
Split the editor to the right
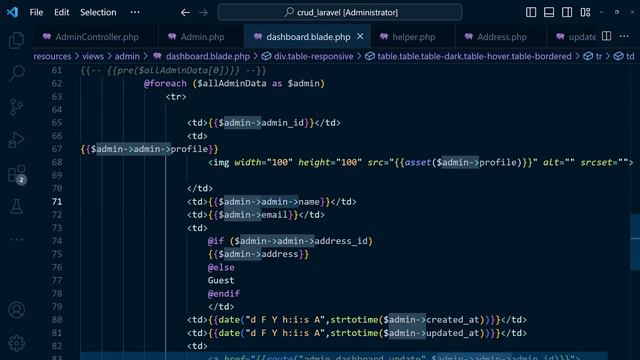tap(607, 36)
